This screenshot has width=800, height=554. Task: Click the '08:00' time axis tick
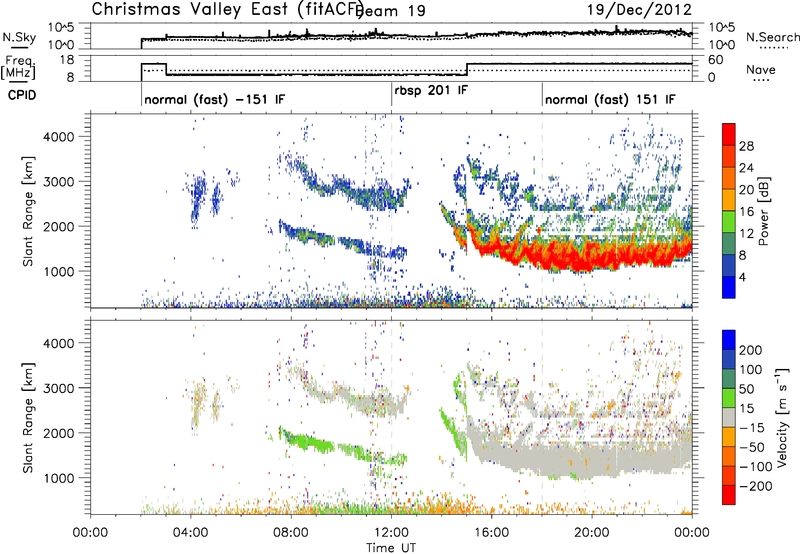pyautogui.click(x=291, y=533)
